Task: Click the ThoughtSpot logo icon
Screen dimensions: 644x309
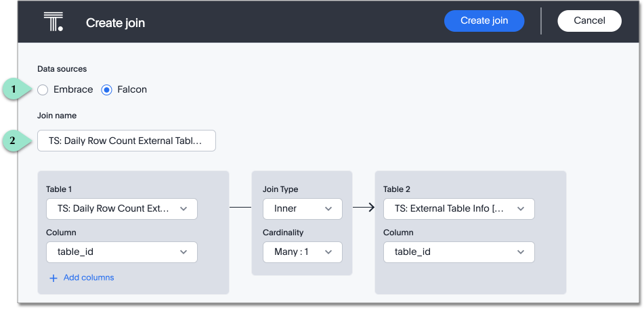Action: (x=53, y=22)
